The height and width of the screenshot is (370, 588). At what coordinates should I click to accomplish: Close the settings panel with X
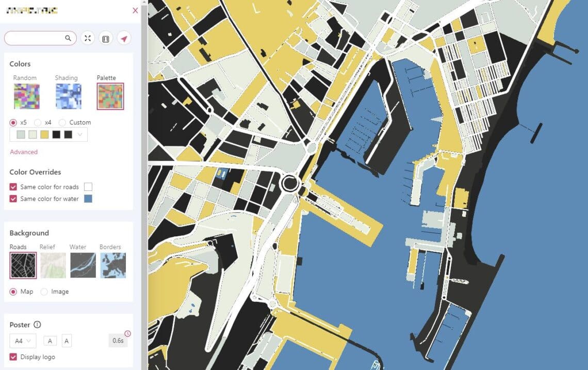tap(135, 10)
